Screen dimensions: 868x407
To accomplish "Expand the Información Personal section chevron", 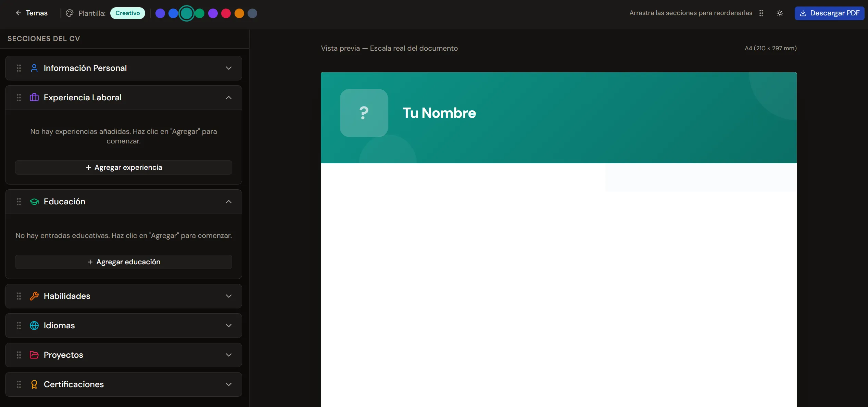I will tap(228, 68).
